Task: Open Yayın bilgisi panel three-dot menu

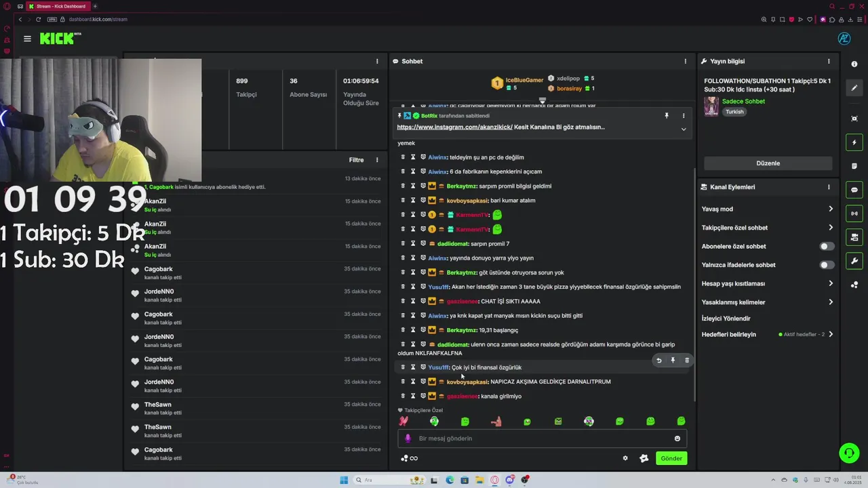Action: [x=828, y=61]
